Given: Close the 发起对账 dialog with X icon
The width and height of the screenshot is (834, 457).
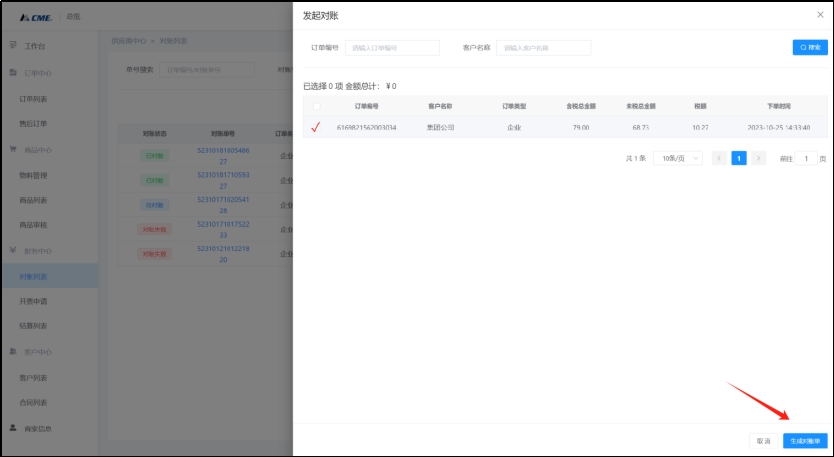Looking at the screenshot, I should pyautogui.click(x=820, y=14).
